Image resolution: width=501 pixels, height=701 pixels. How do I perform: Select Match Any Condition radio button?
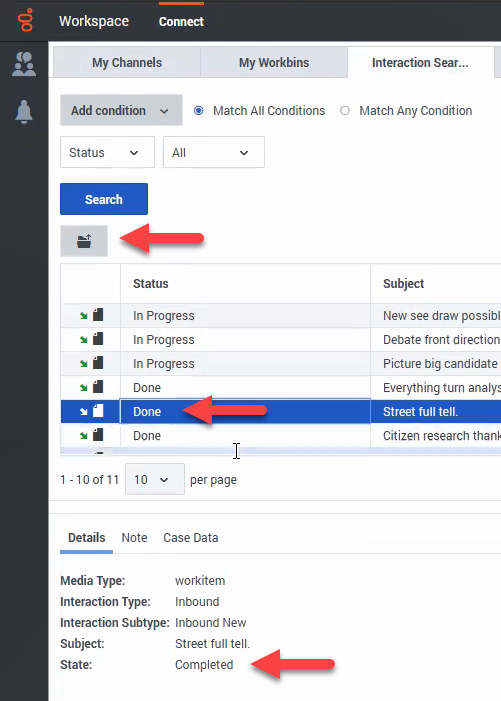point(345,110)
